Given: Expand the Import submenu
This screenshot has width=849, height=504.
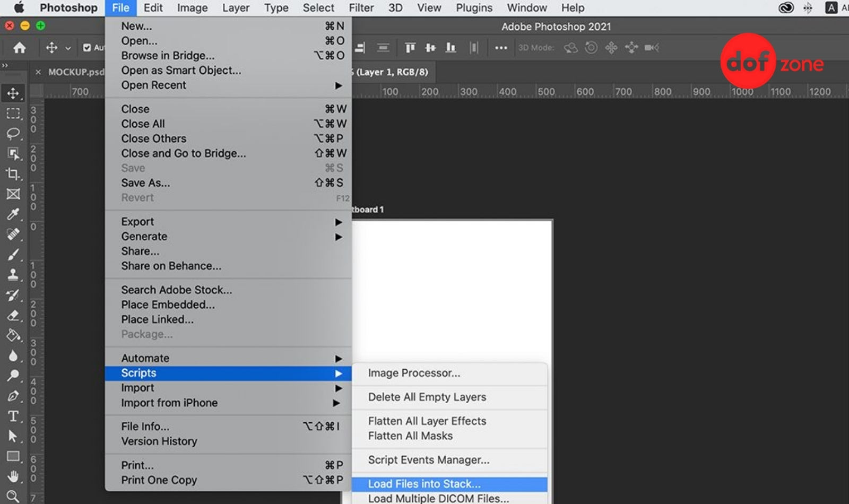Looking at the screenshot, I should click(x=228, y=388).
